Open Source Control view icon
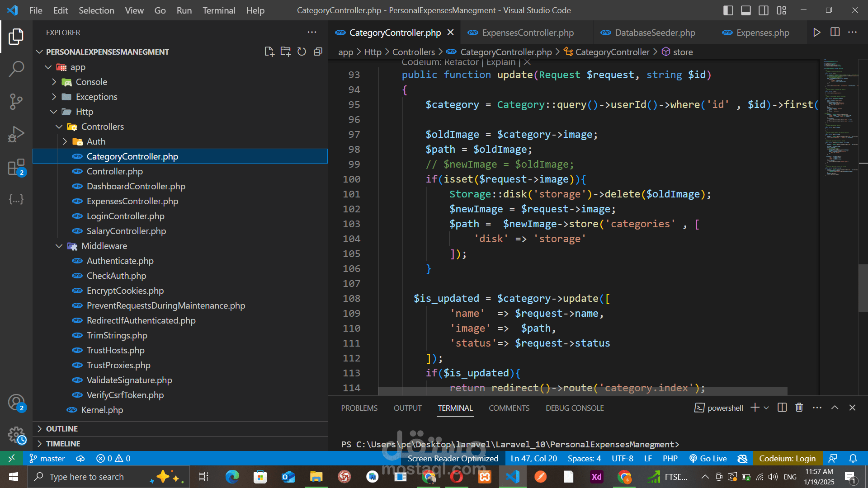This screenshot has height=488, width=868. [x=16, y=102]
